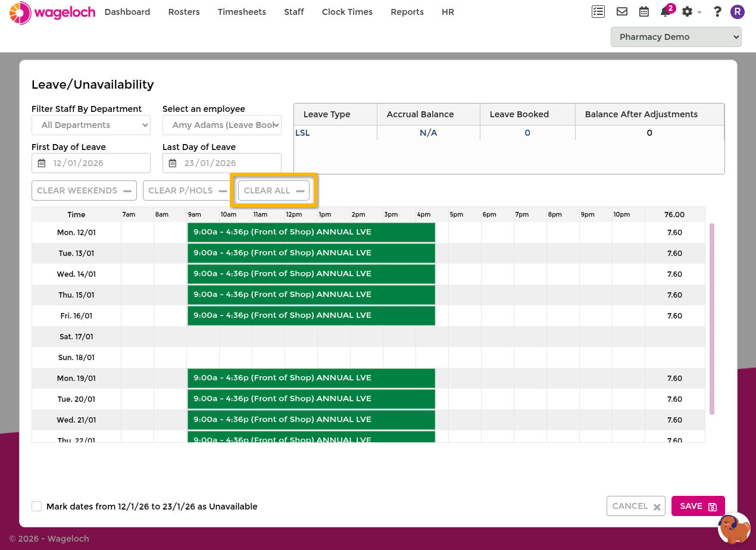
Task: Open the task checklist icon
Action: [x=598, y=11]
